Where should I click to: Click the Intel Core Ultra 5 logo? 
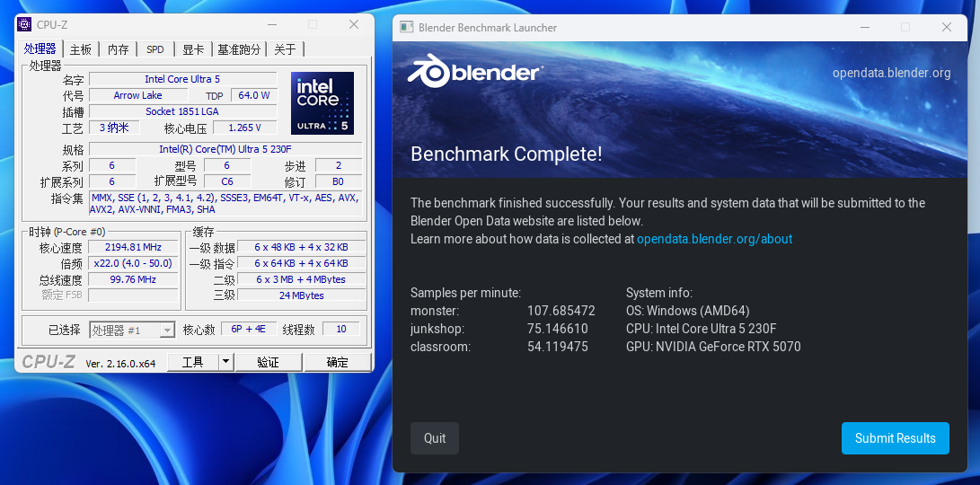[x=322, y=103]
